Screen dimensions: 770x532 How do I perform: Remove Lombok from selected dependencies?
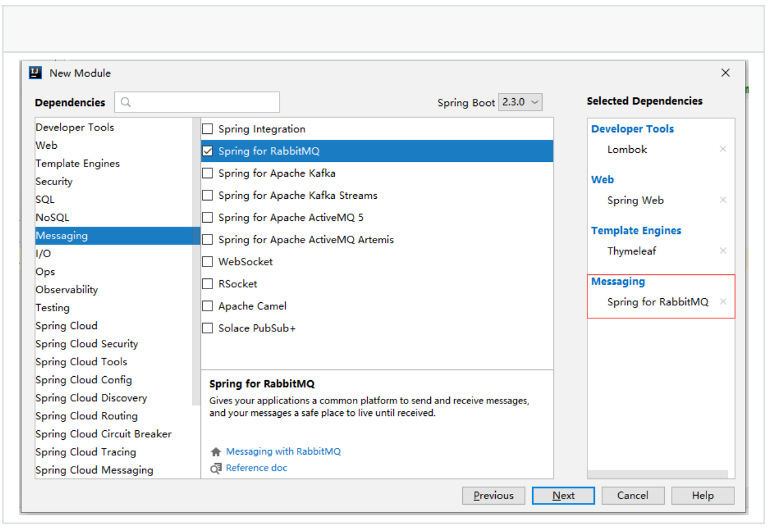coord(723,149)
